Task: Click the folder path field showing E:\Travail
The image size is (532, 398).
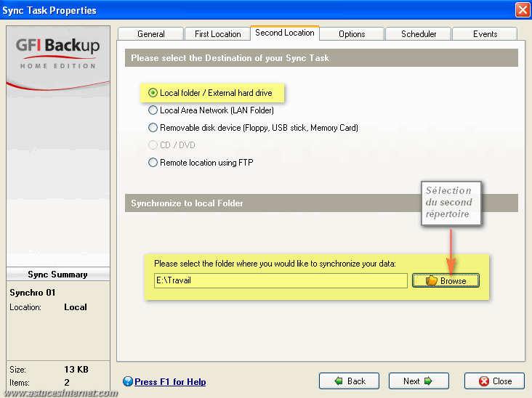Action: [x=281, y=280]
